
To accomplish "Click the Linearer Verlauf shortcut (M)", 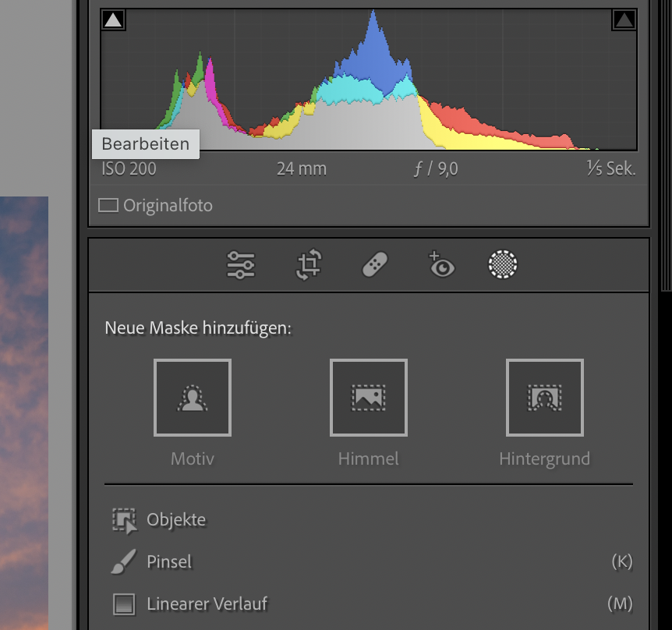I will coord(620,603).
